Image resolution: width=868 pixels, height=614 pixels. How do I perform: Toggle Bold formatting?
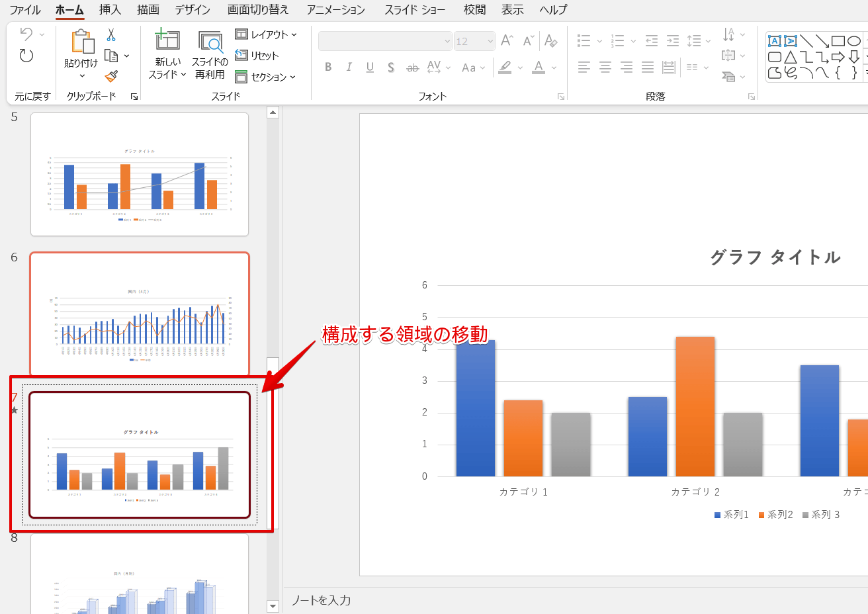(x=328, y=67)
